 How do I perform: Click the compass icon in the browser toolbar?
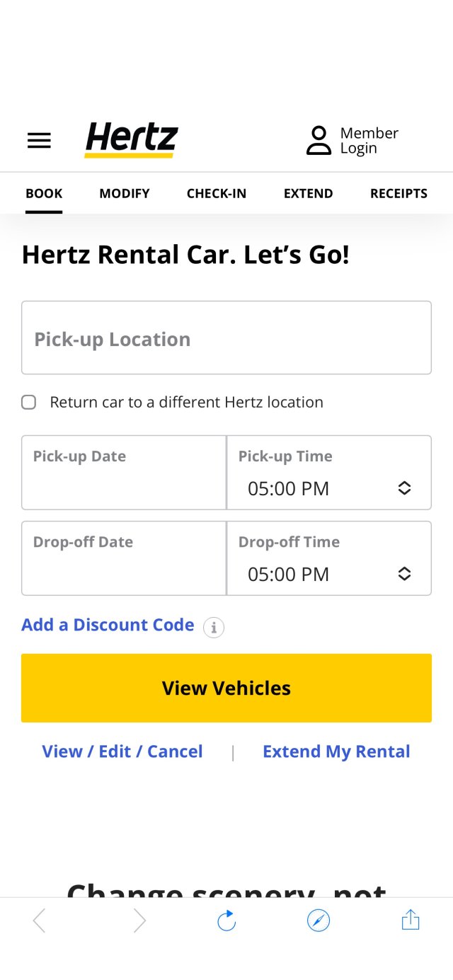(318, 920)
